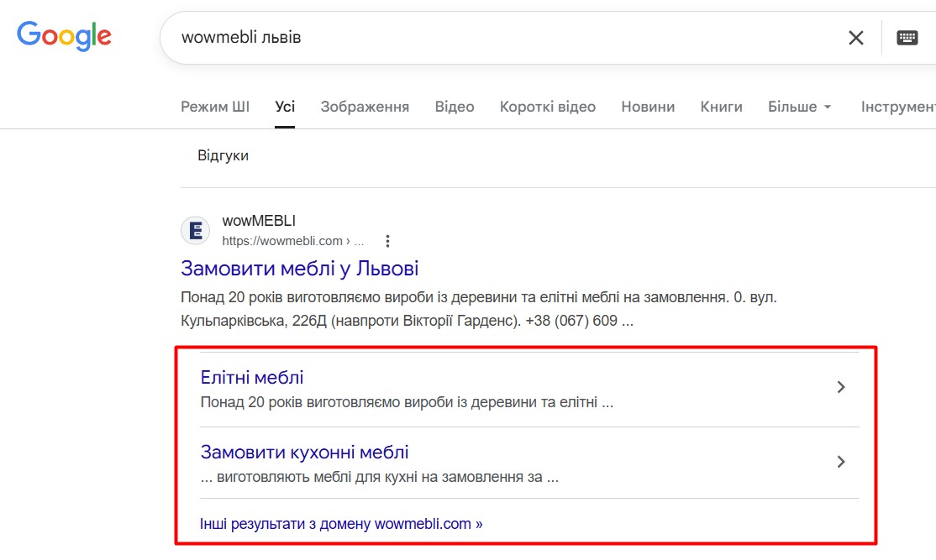This screenshot has height=560, width=936.
Task: Open the Замовити меблі у Львові result
Action: [x=300, y=269]
